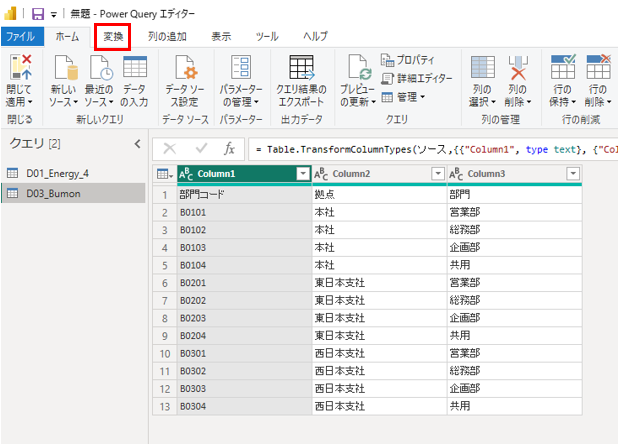Click the Remove Rows icon
The height and width of the screenshot is (444, 620).
(599, 67)
